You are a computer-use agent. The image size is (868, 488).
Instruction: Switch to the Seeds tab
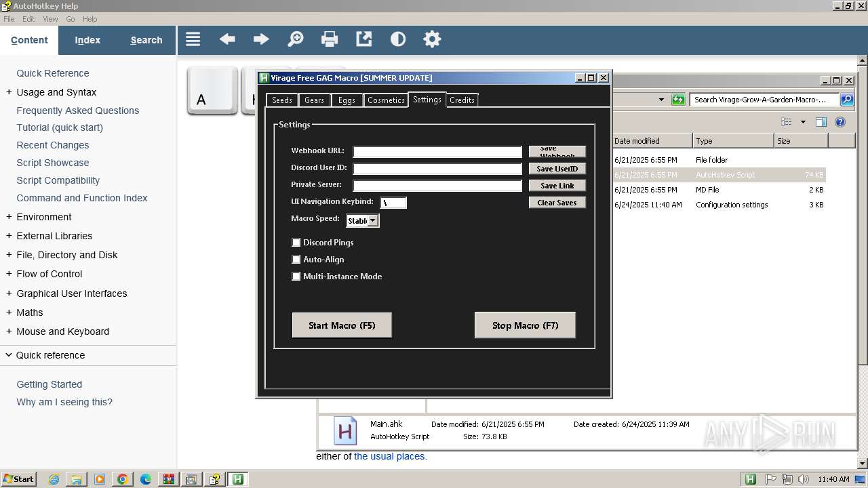pyautogui.click(x=281, y=100)
